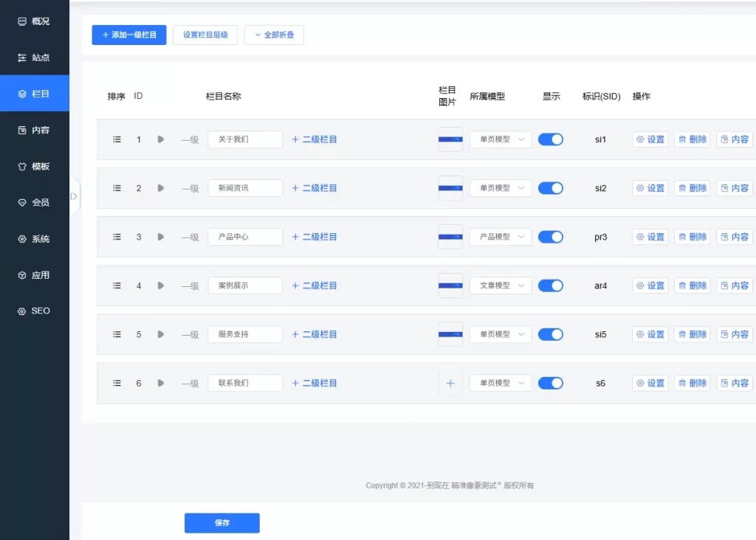756x540 pixels.
Task: Click 添加一级栏目 button
Action: coord(129,35)
